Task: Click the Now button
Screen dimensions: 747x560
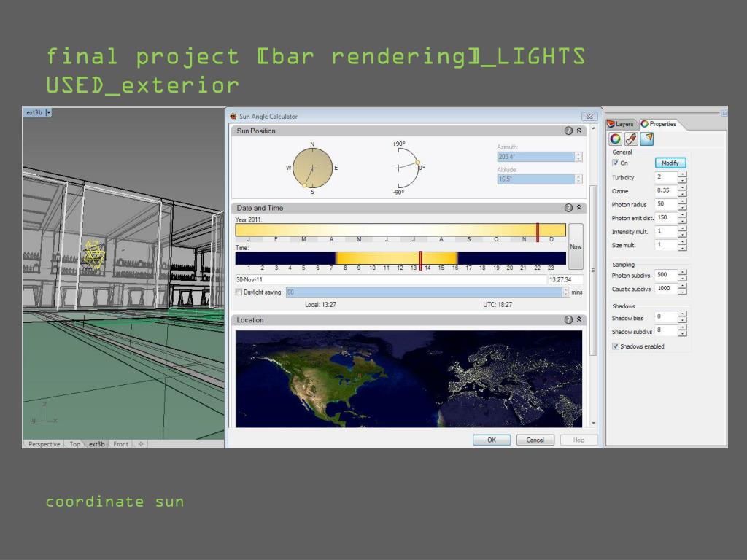Action: pyautogui.click(x=576, y=246)
